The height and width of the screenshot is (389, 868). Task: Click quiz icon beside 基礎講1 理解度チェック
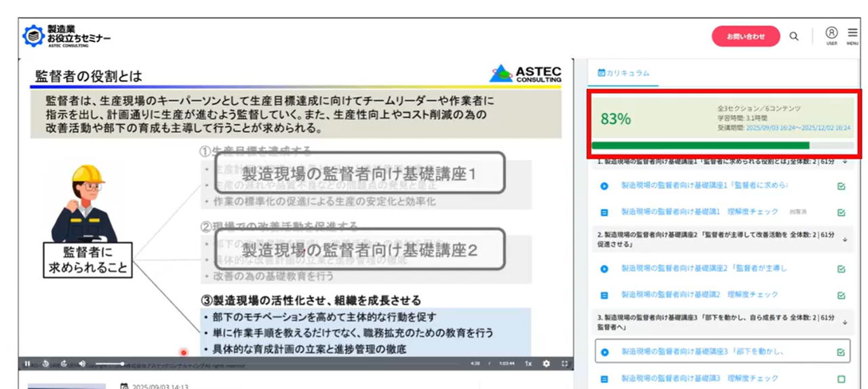604,212
